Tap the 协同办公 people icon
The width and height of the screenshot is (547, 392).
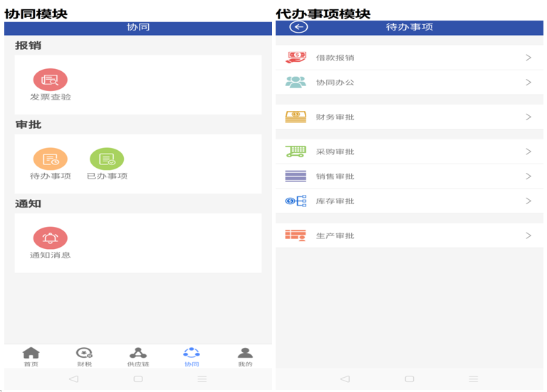(296, 83)
